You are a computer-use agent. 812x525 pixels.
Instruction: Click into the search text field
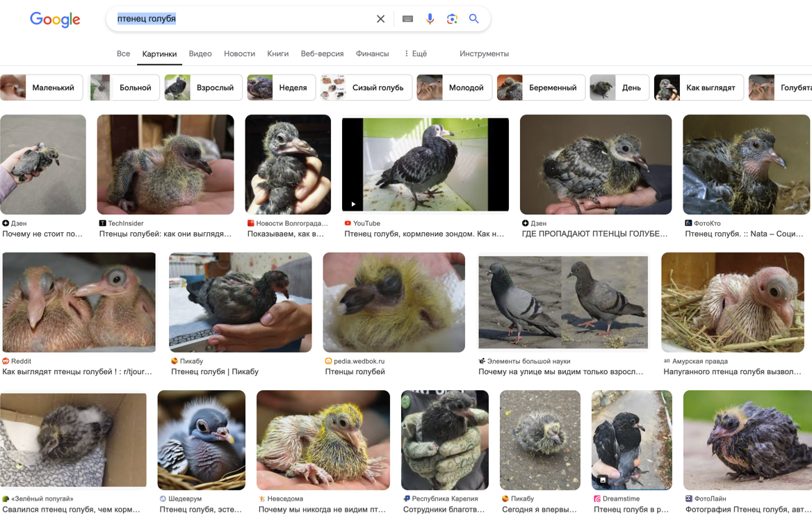pyautogui.click(x=243, y=19)
